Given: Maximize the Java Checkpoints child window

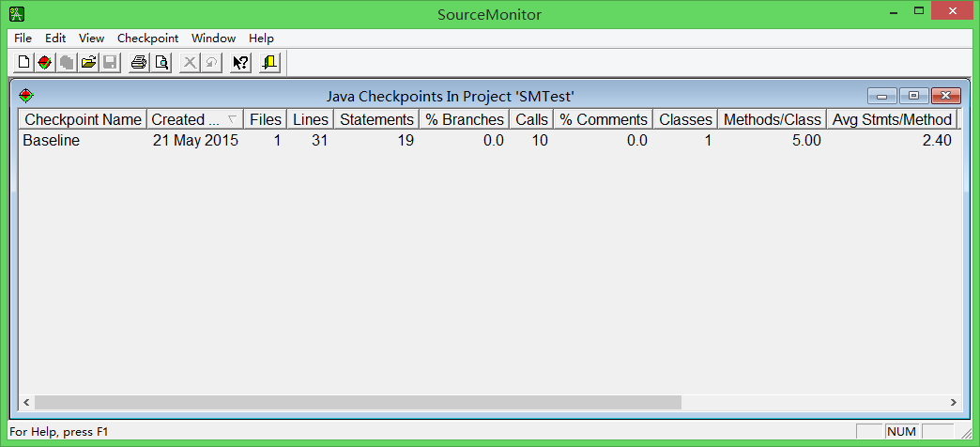Looking at the screenshot, I should pyautogui.click(x=913, y=97).
